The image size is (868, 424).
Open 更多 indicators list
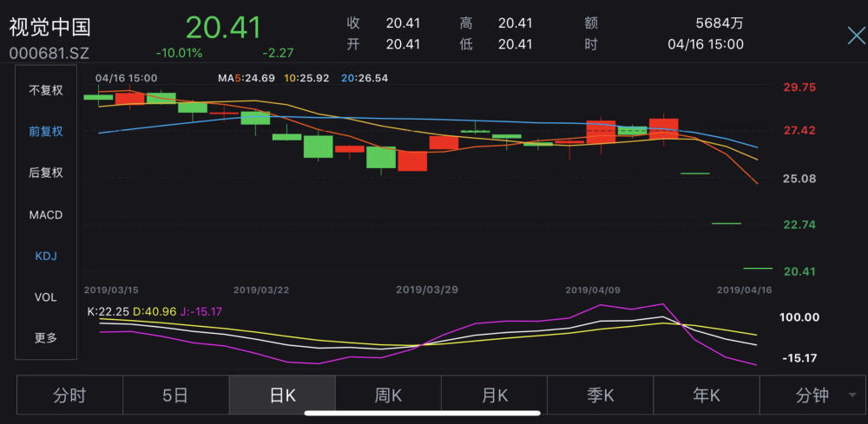point(46,338)
